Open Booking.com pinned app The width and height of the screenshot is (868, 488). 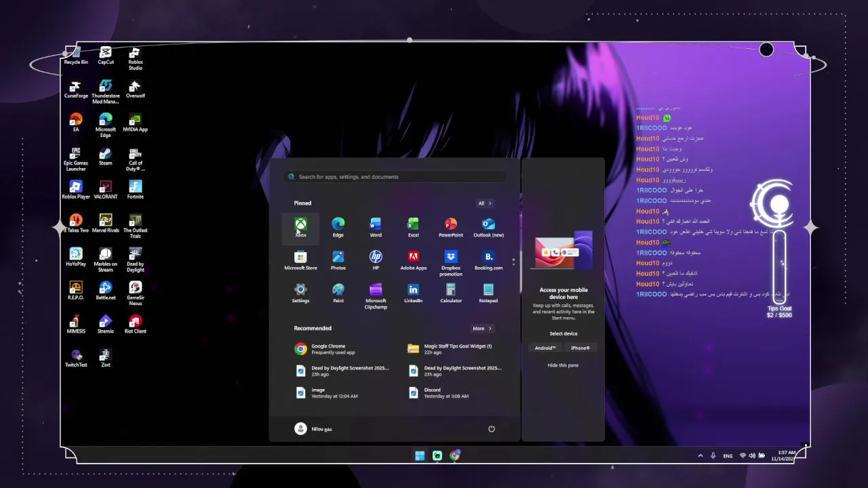(x=488, y=260)
